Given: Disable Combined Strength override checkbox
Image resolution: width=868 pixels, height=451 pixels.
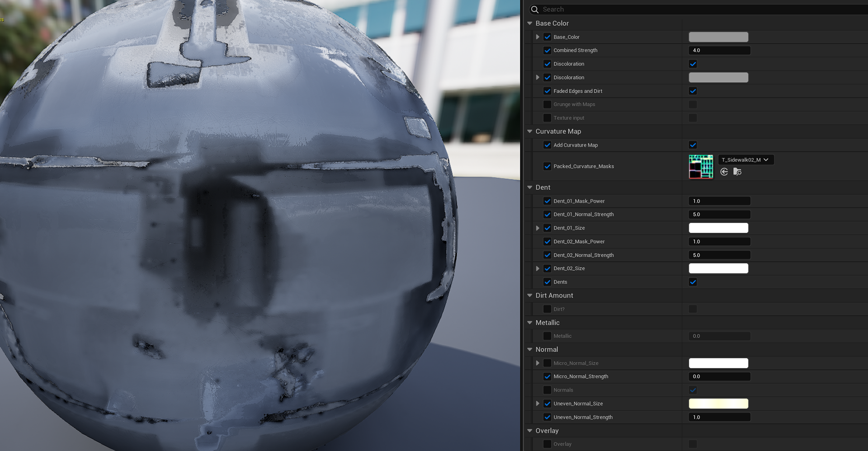Looking at the screenshot, I should tap(547, 51).
